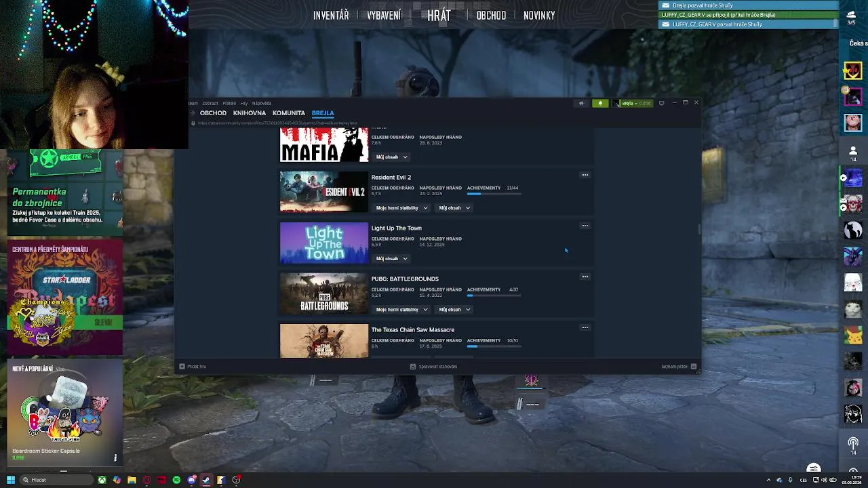Open the INVENTÁŘ tab in CS2 menu
The height and width of the screenshot is (488, 868).
pos(331,15)
